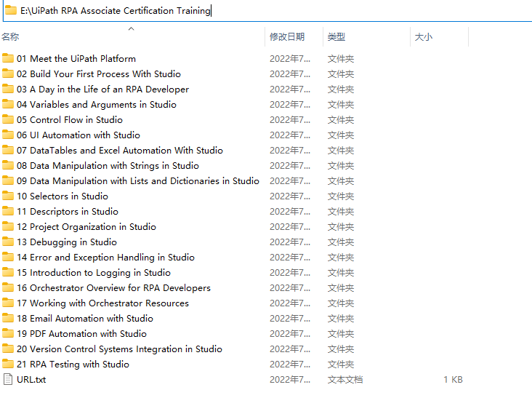Click folder icon of 09 Data Manipulation with Lists
This screenshot has height=406, width=532.
[8, 180]
